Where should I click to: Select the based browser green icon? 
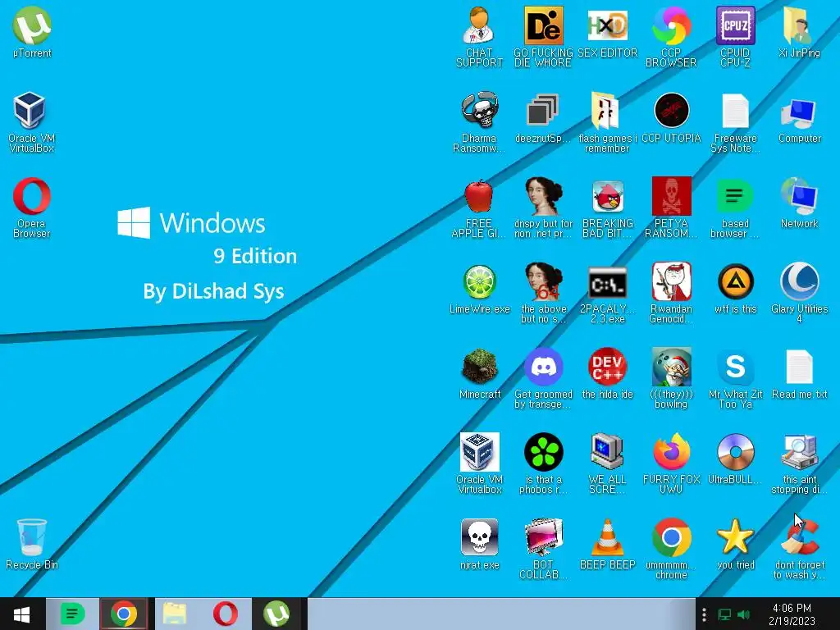tap(736, 196)
